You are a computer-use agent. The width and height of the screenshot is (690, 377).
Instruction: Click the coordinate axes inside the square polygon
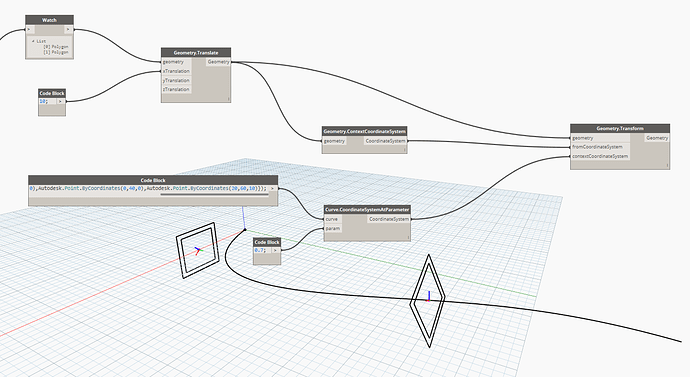tap(198, 251)
